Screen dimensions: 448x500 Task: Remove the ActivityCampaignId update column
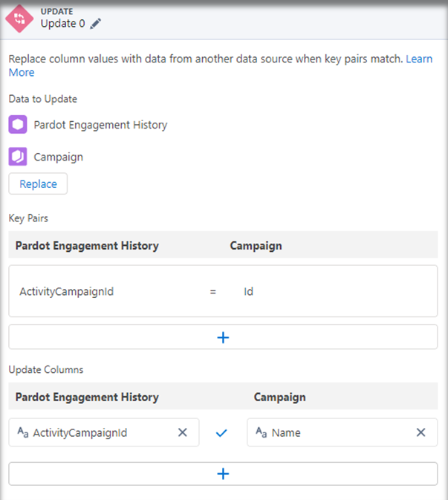pyautogui.click(x=182, y=432)
